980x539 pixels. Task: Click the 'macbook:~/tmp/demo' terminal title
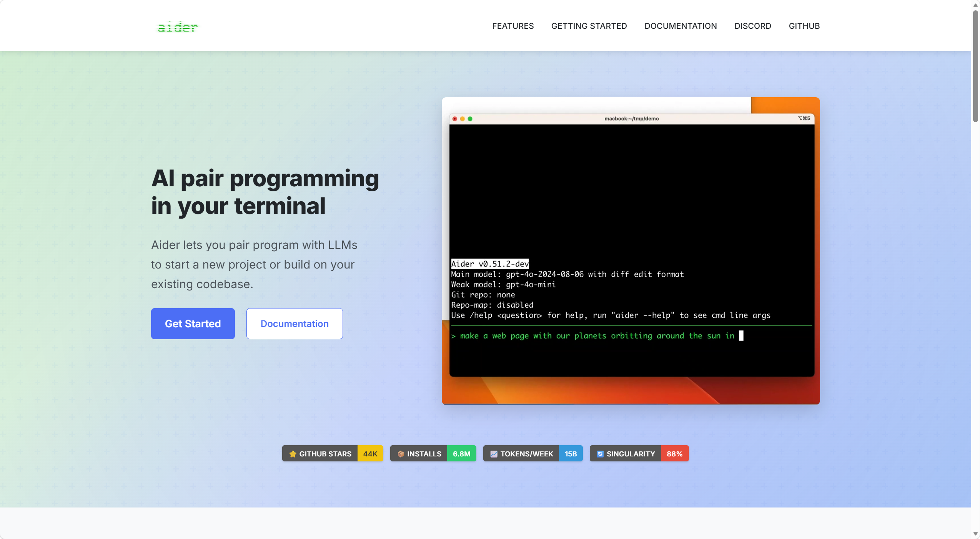tap(632, 119)
